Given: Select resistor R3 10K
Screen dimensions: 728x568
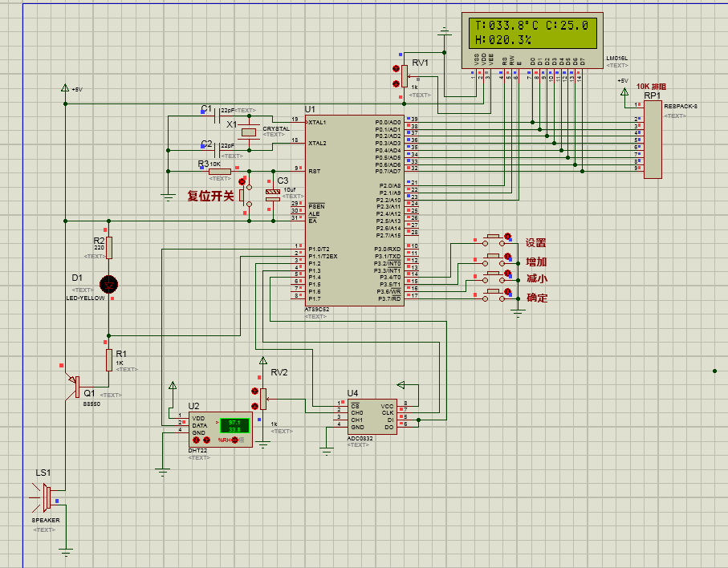Looking at the screenshot, I should [220, 171].
